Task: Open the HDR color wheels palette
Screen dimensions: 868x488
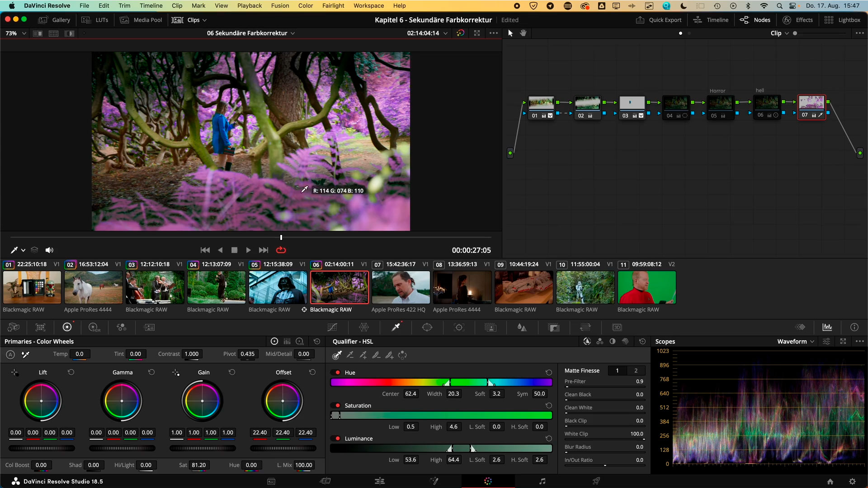Action: [94, 327]
